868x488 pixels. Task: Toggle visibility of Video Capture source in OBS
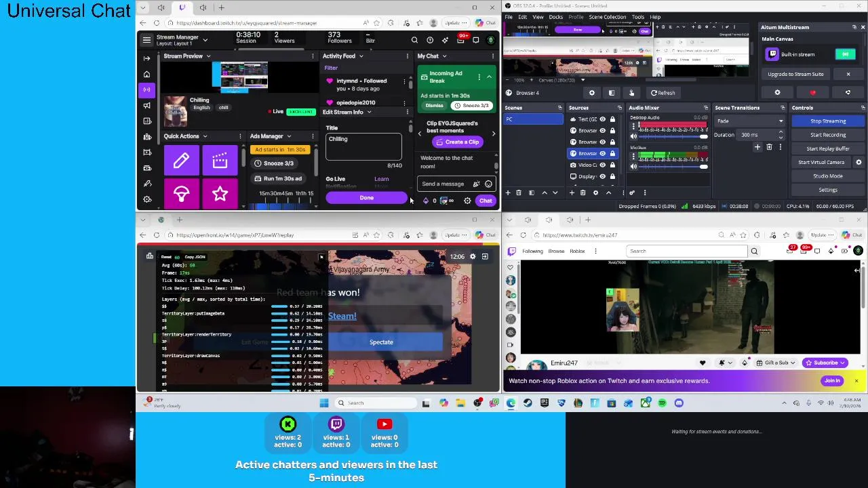tap(602, 165)
